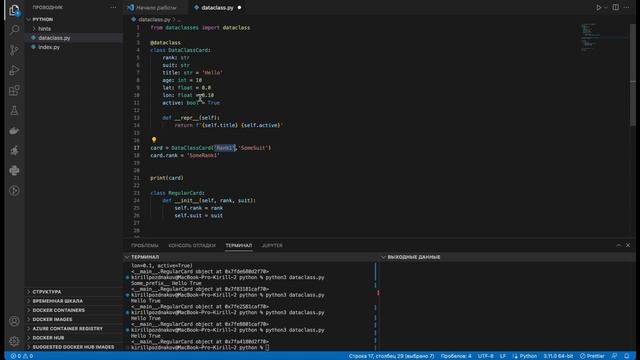
Task: Open the Extensions view
Action: (x=14, y=90)
